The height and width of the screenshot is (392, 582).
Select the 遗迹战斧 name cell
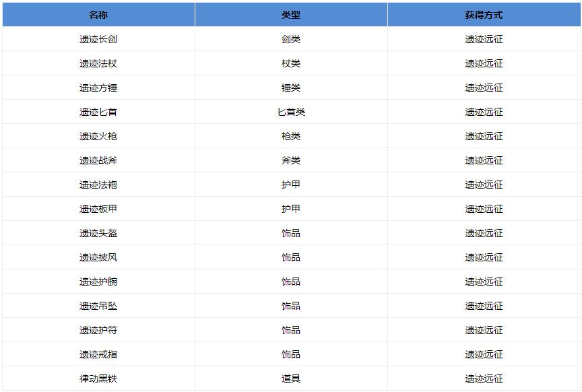pos(98,160)
